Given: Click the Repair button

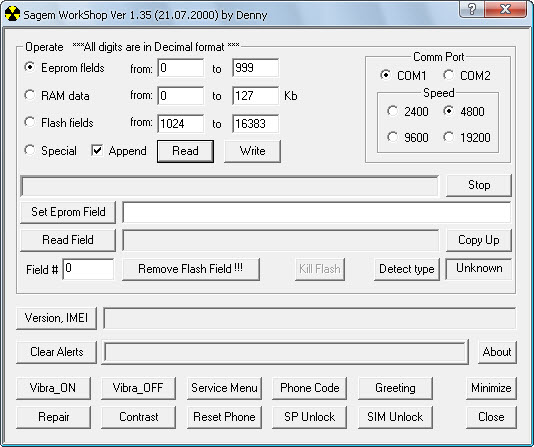Looking at the screenshot, I should click(53, 417).
